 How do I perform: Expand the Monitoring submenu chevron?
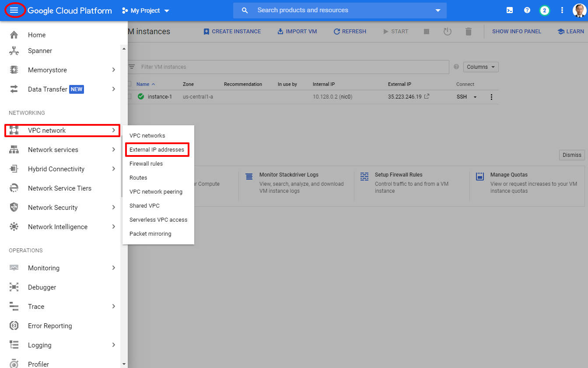(x=113, y=268)
